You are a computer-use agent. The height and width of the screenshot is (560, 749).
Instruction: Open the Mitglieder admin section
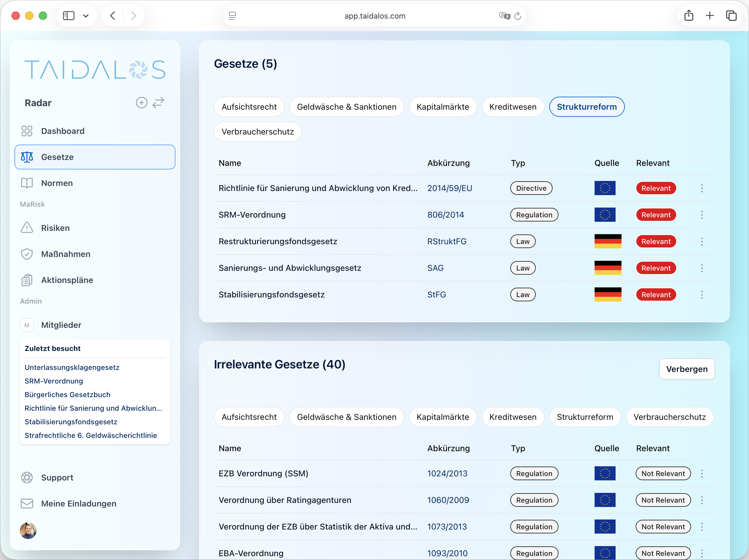(61, 325)
